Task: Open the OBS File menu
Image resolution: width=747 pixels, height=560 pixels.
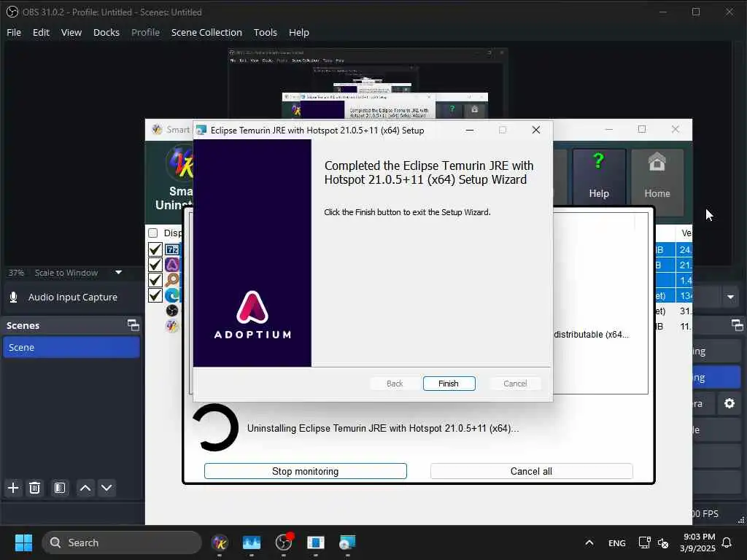Action: [x=14, y=32]
